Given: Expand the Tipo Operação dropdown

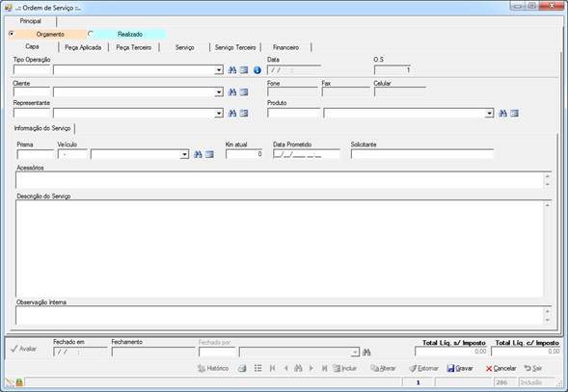Looking at the screenshot, I should click(x=219, y=70).
